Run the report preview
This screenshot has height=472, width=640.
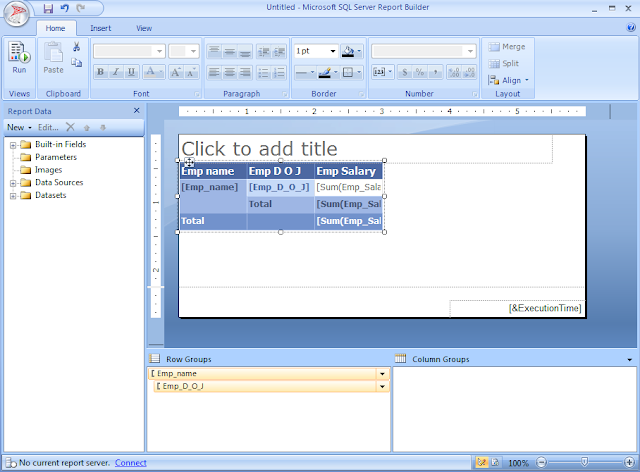tap(19, 58)
